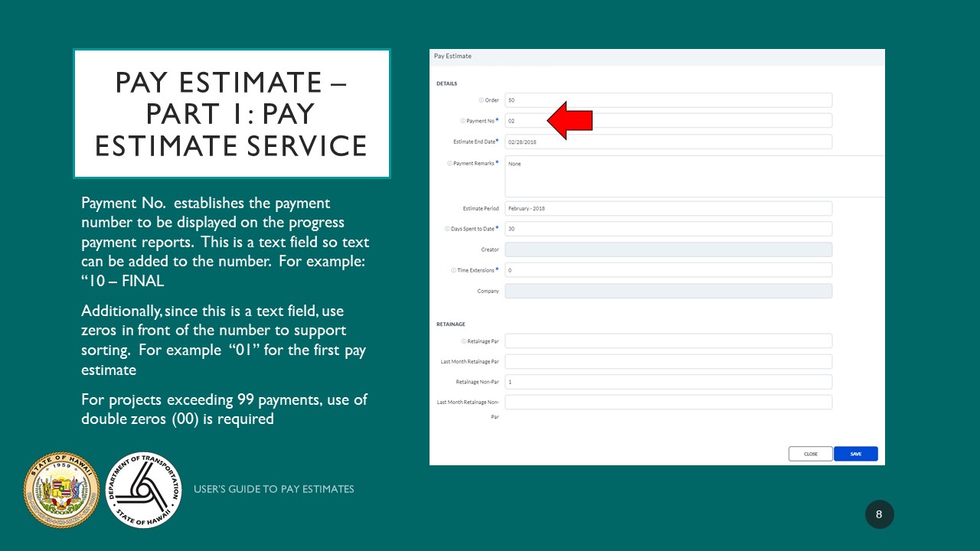Viewport: 980px width, 551px height.
Task: Click the Payment Remarks text area
Action: tap(695, 177)
